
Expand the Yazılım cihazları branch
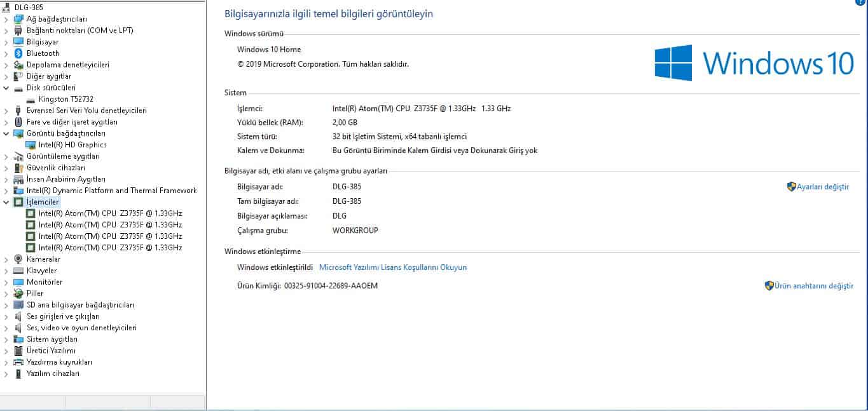pos(6,374)
